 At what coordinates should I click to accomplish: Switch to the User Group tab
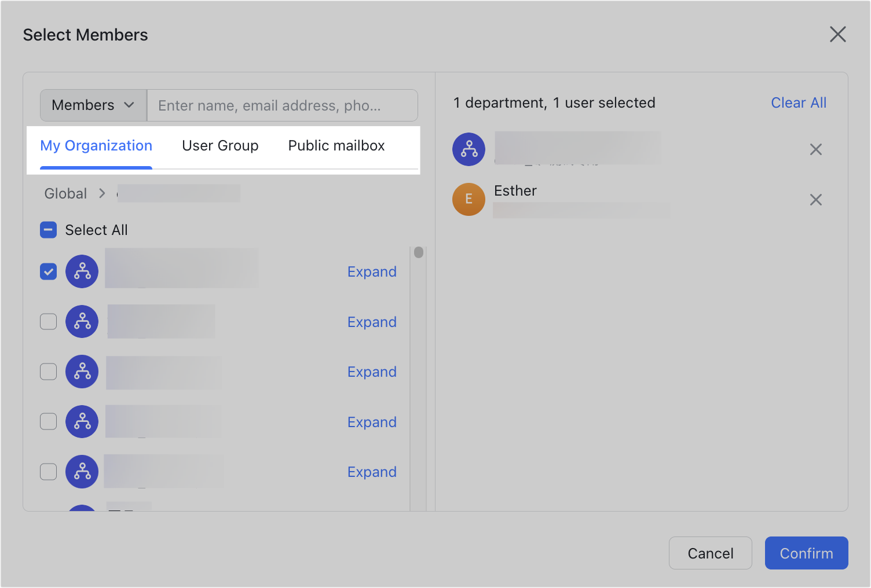pos(220,145)
